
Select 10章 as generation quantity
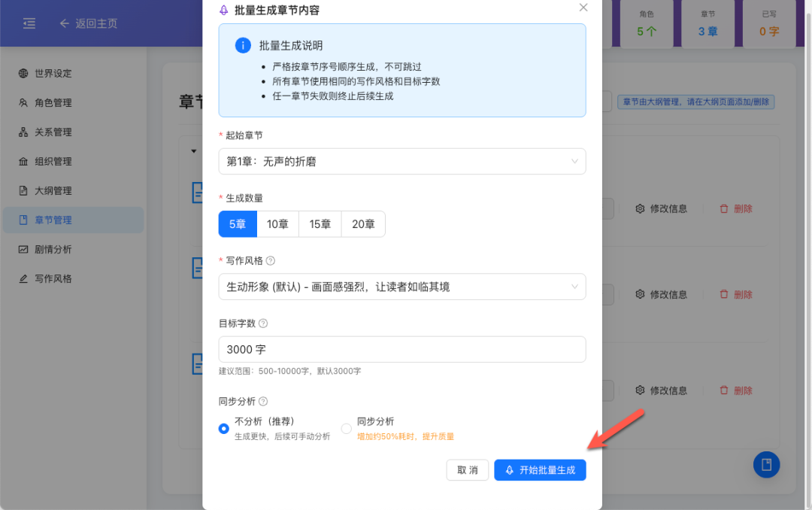coord(277,223)
